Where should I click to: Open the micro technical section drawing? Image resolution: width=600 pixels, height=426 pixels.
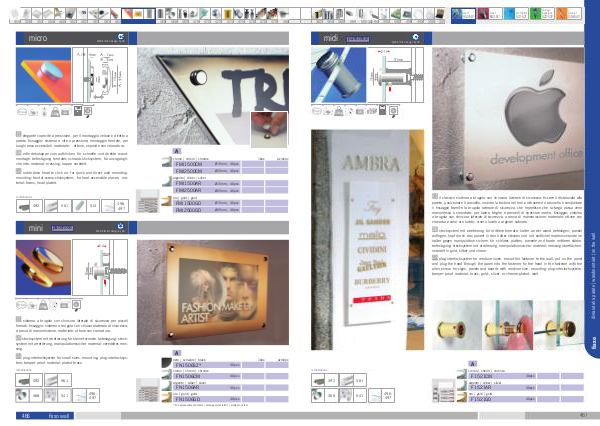pos(100,75)
